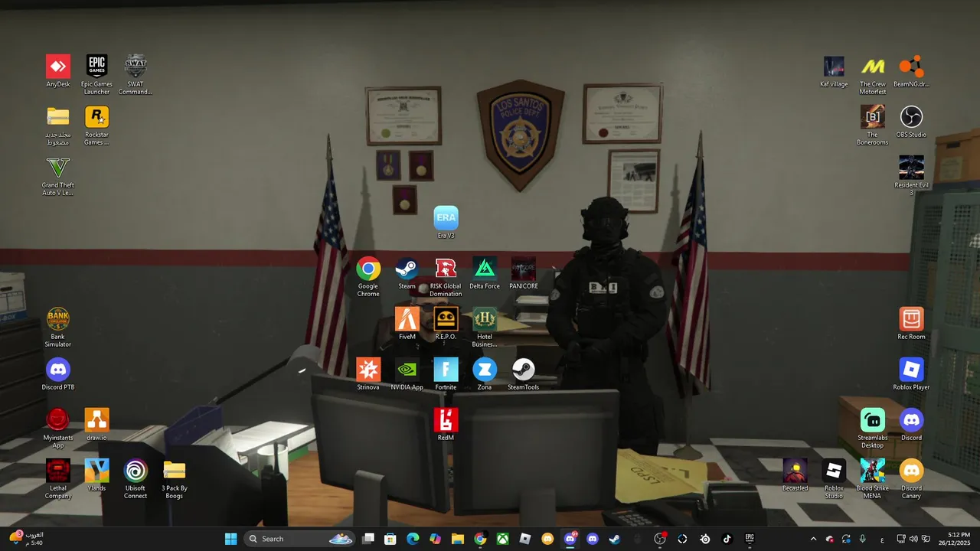Switch to TikTok in the taskbar
Viewport: 980px width, 551px height.
(x=727, y=539)
